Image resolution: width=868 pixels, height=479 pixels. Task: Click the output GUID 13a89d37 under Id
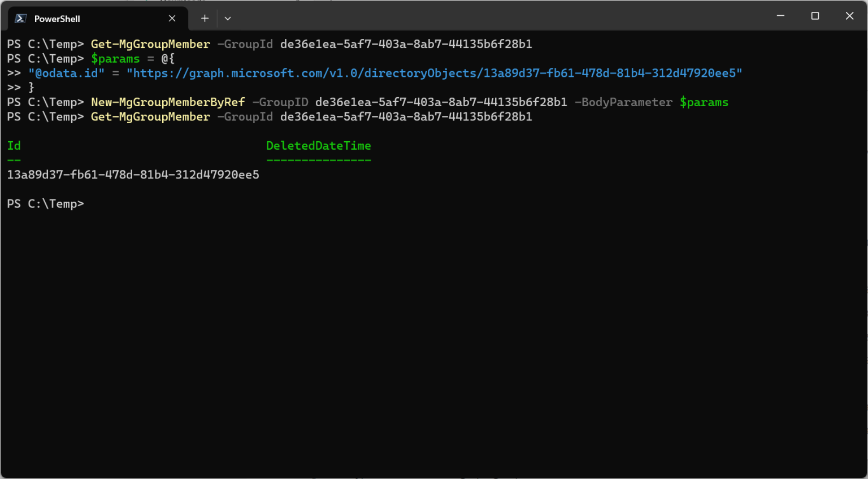(x=133, y=175)
